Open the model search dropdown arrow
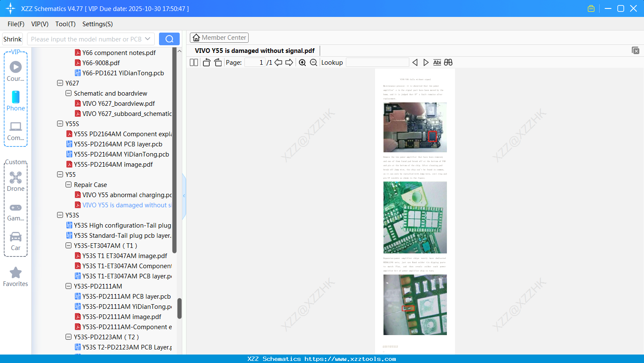Screen dimensions: 644x363 (x=148, y=38)
